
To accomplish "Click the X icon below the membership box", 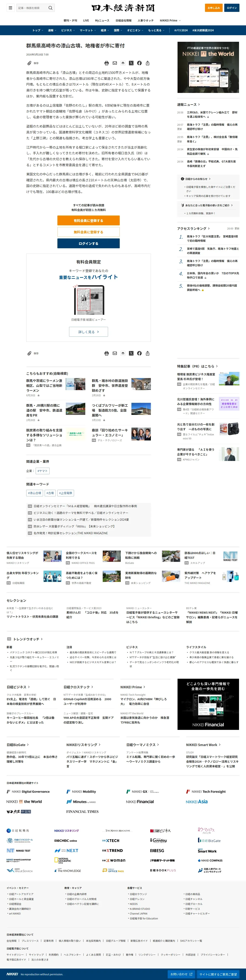I will point(131,353).
